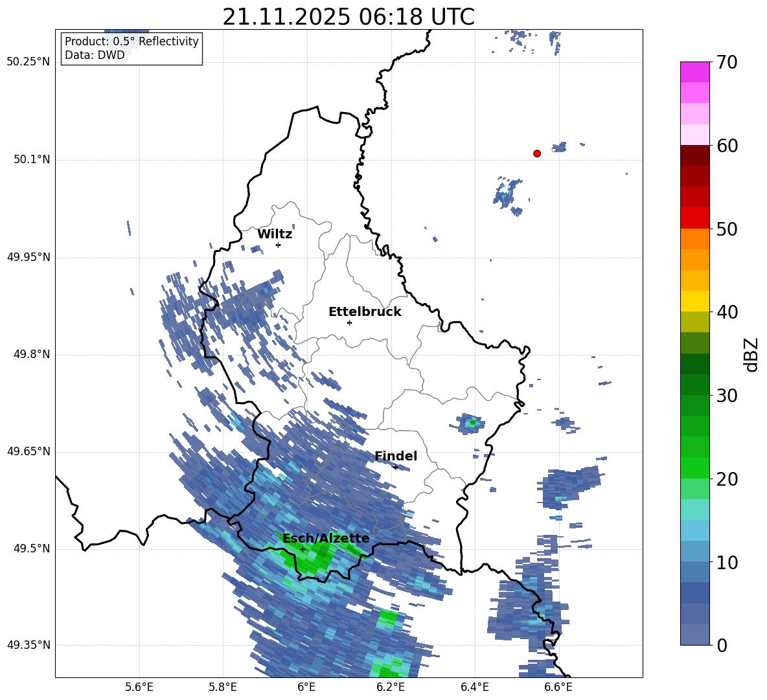Click the plus marker below the Ettelbruck label

(x=349, y=322)
